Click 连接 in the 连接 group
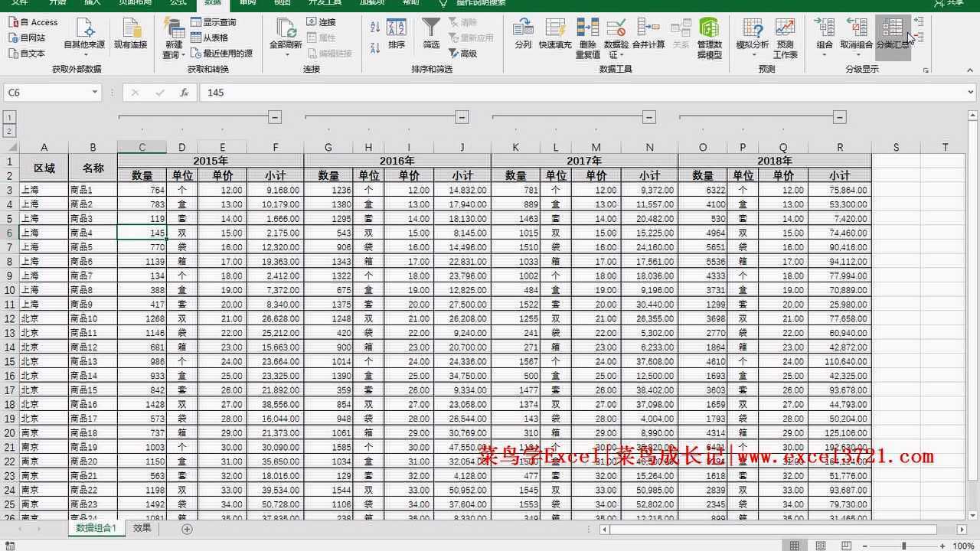 (322, 22)
